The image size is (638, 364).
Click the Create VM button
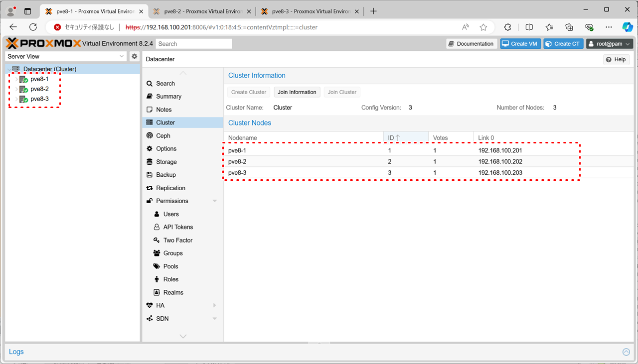(x=520, y=44)
